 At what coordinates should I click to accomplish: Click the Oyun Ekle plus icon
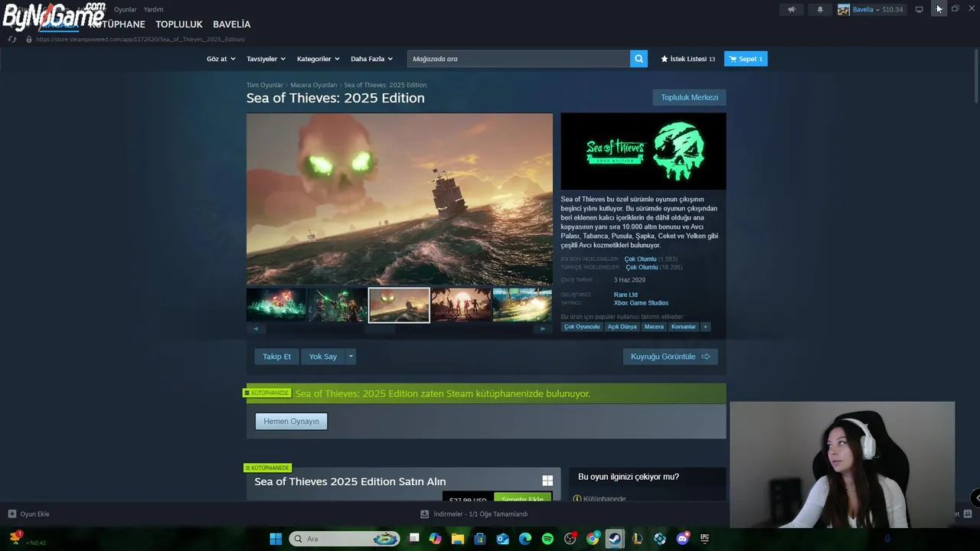point(12,514)
